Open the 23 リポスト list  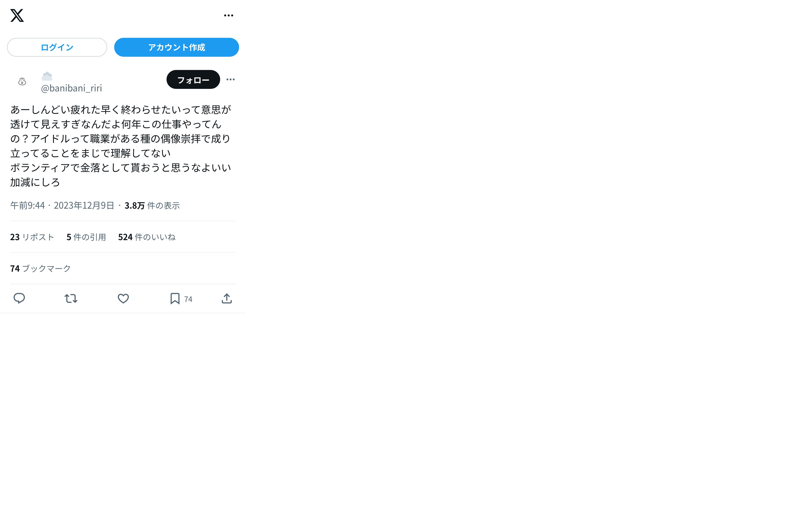point(32,237)
